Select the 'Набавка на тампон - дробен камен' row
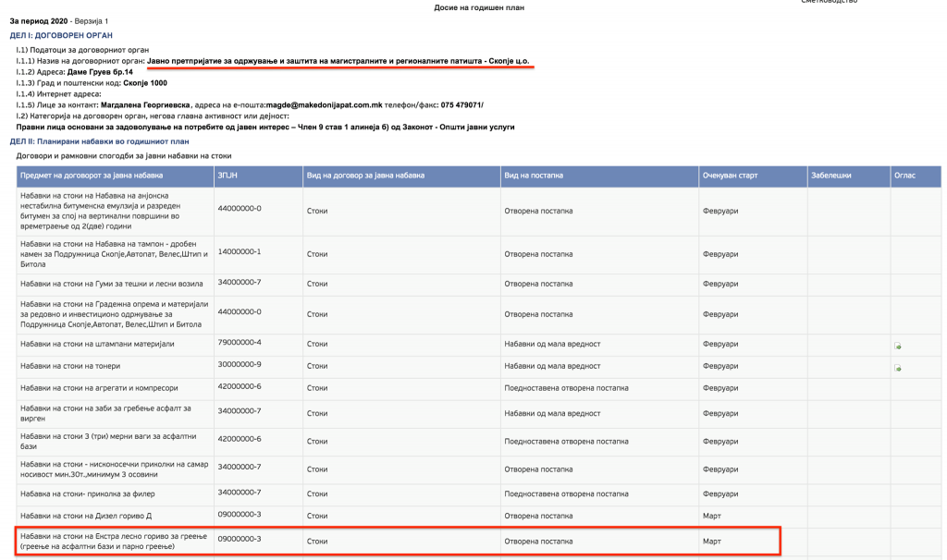Screen dimensions: 947x560 pyautogui.click(x=478, y=254)
